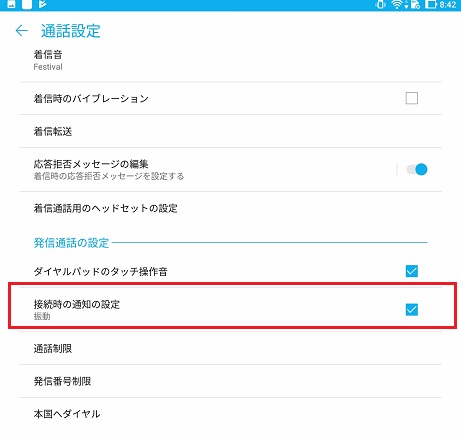Tap the Wi-Fi icon in status bar
Screen dimensions: 461x438
[397, 4]
